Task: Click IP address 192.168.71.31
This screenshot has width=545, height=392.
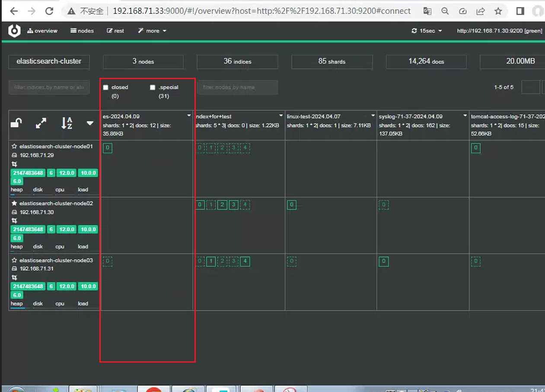Action: (x=37, y=269)
